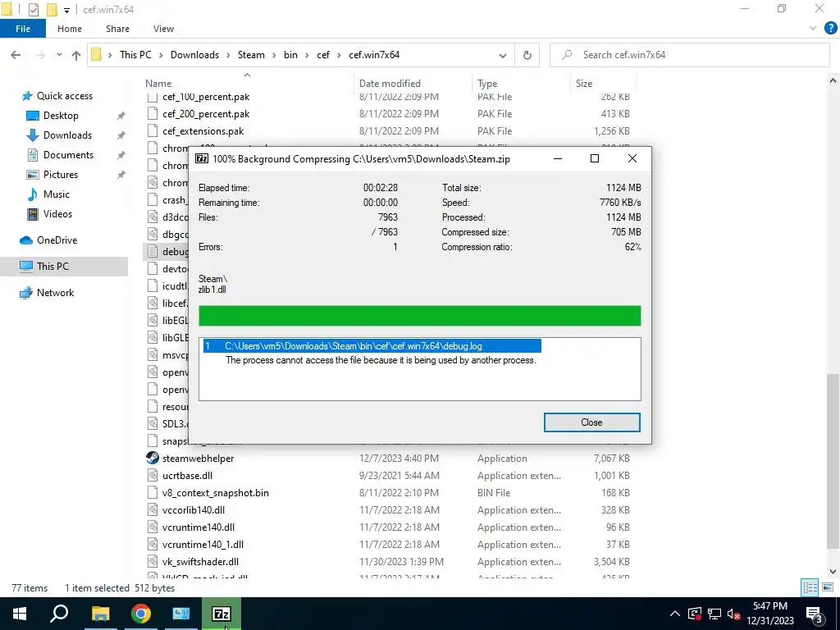Maximize the 7-Zip compressing dialog
This screenshot has height=630, width=840.
point(595,158)
